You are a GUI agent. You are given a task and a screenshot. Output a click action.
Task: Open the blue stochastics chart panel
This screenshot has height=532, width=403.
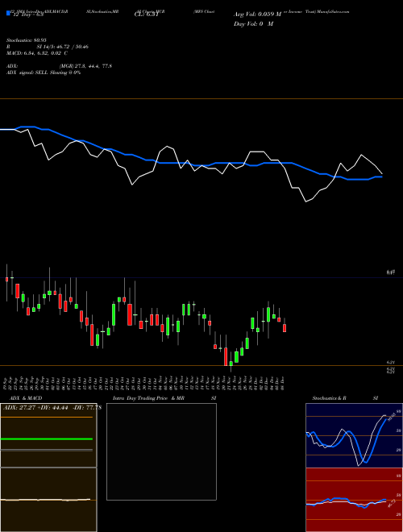[354, 435]
